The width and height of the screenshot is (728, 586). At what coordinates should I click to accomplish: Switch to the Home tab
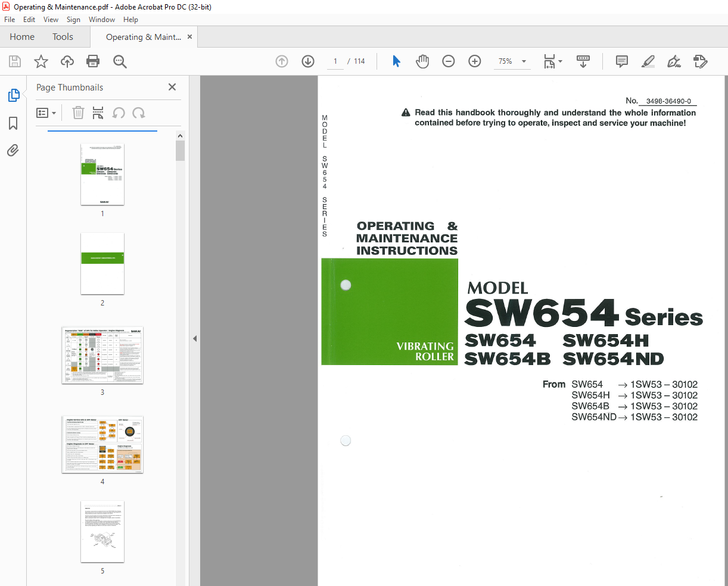(x=22, y=37)
